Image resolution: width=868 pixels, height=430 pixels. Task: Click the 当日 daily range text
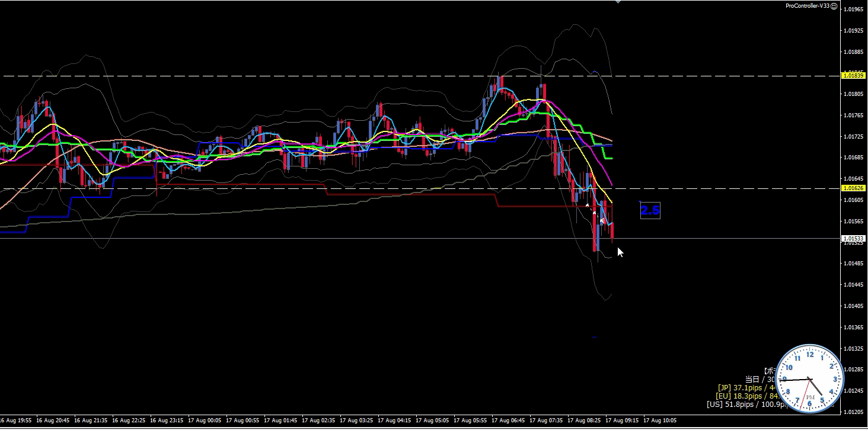pos(761,379)
